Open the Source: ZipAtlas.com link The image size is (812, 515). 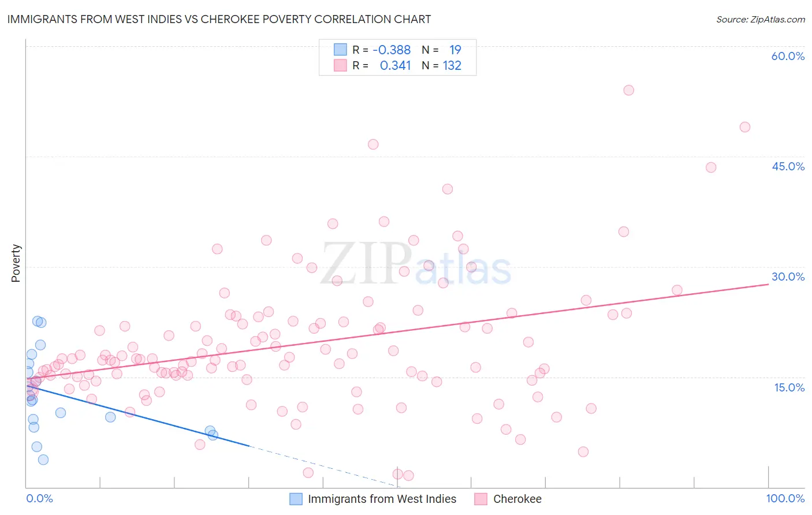click(x=760, y=19)
